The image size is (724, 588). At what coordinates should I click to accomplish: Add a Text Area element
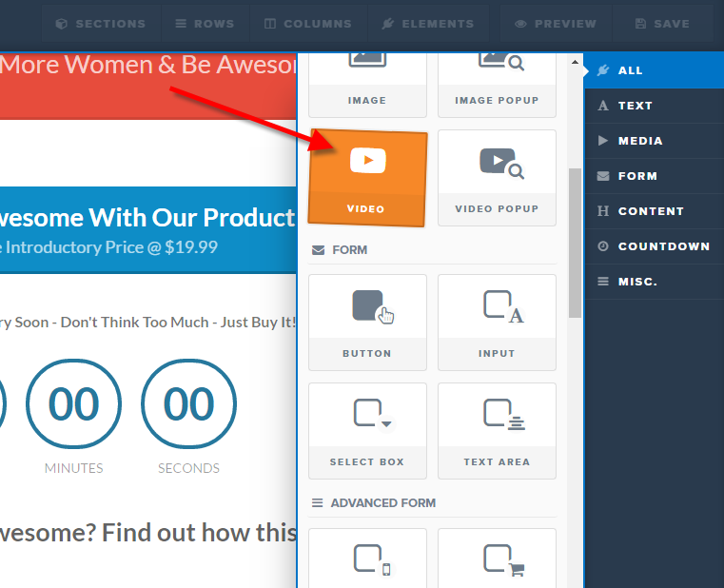point(497,431)
